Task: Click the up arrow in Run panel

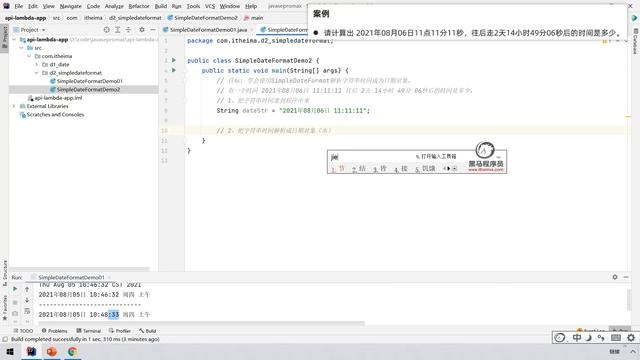Action: coord(27,289)
